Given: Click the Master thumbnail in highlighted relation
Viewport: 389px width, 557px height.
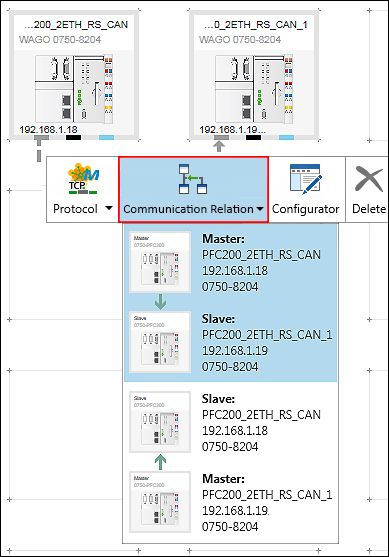Looking at the screenshot, I should 160,262.
